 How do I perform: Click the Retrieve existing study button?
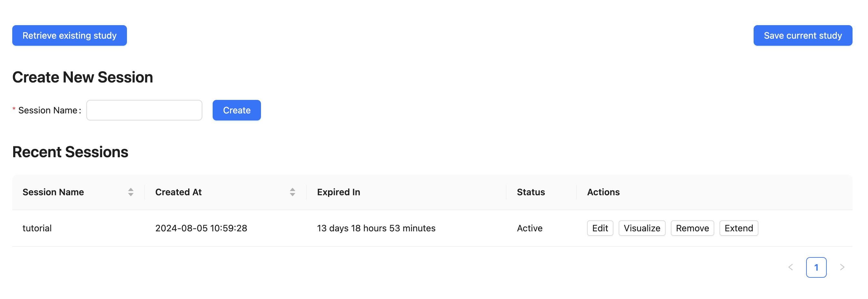[x=69, y=35]
